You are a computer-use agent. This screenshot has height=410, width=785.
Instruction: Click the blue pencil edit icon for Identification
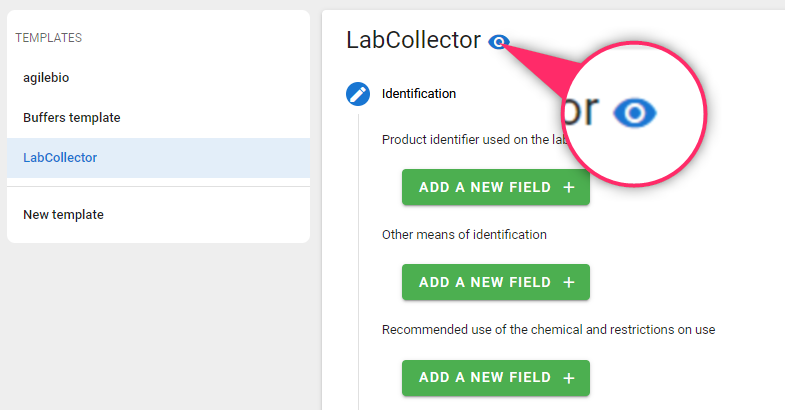click(x=358, y=94)
